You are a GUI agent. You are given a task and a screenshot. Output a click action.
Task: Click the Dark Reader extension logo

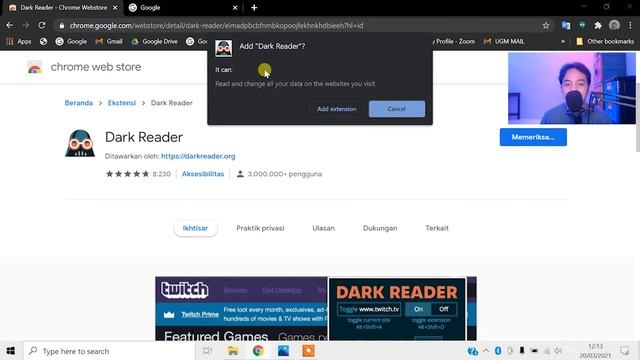80,143
